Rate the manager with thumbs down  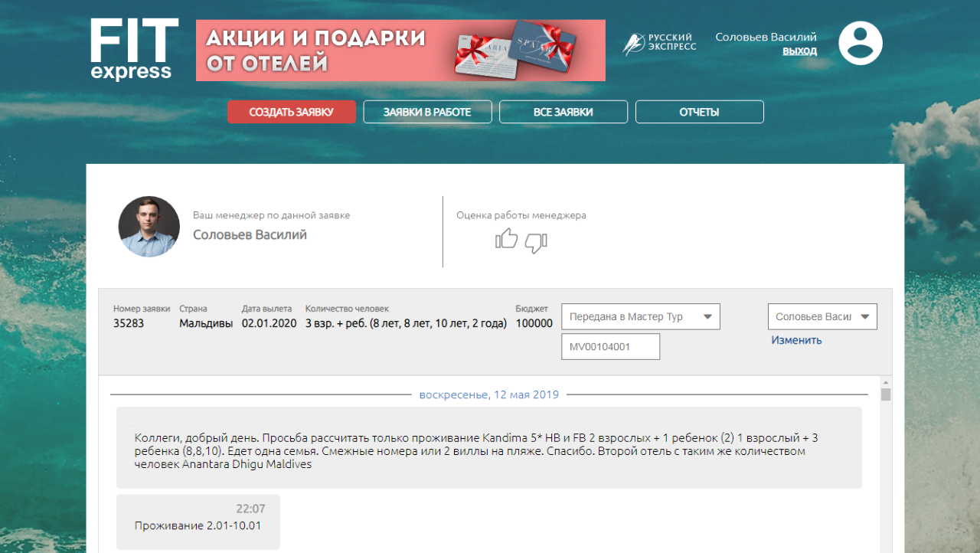[x=536, y=243]
